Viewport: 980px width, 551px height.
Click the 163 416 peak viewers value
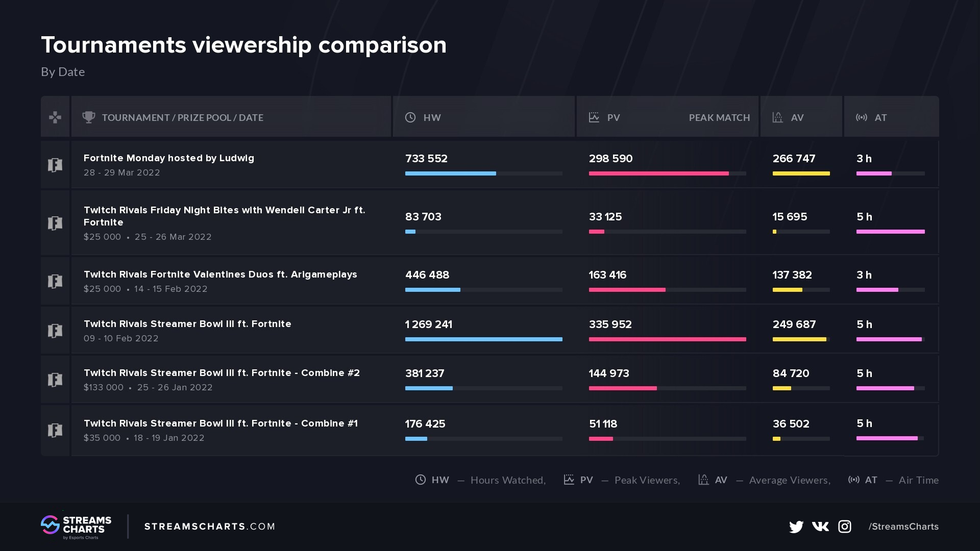tap(607, 275)
